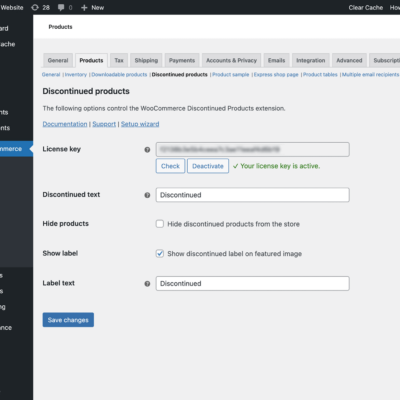
Task: Click the 'Discontinued products' heading text
Action: (86, 91)
